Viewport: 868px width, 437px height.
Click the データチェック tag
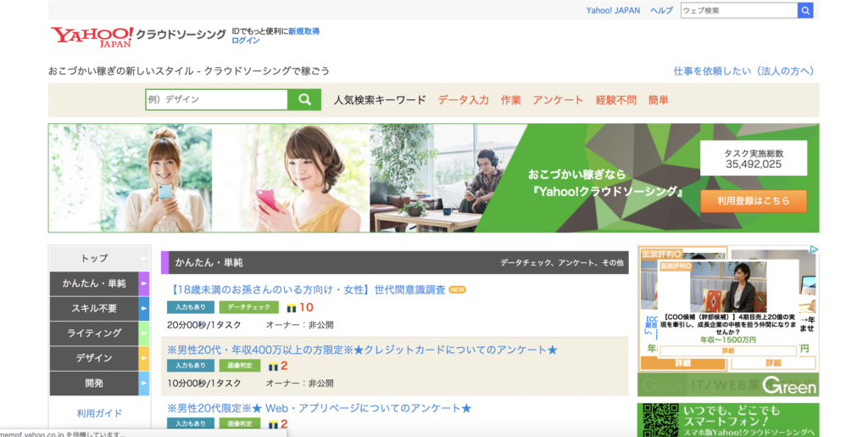tap(248, 307)
